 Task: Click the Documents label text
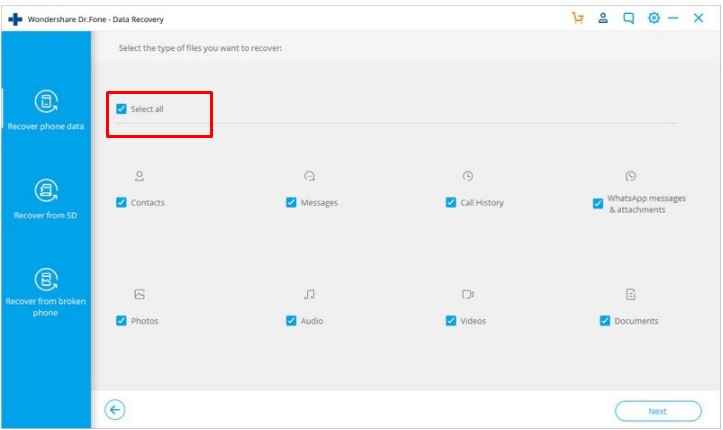636,321
